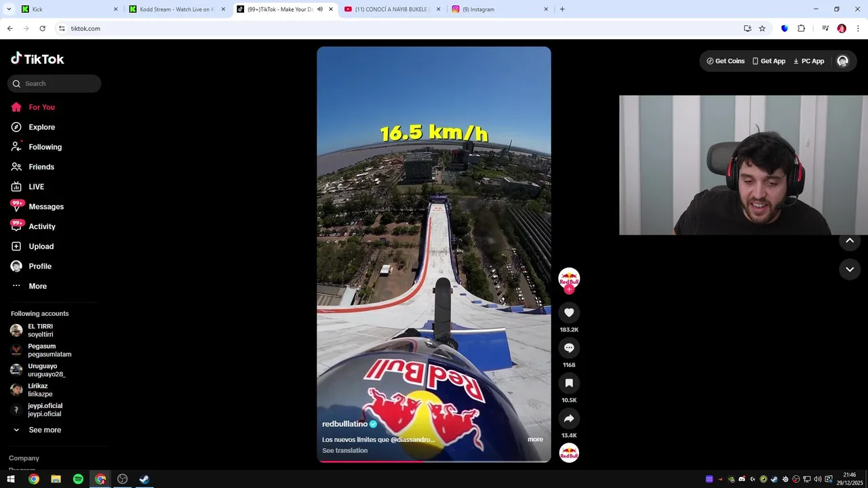Open Discord tray icon
868x488 pixels.
pos(742,479)
